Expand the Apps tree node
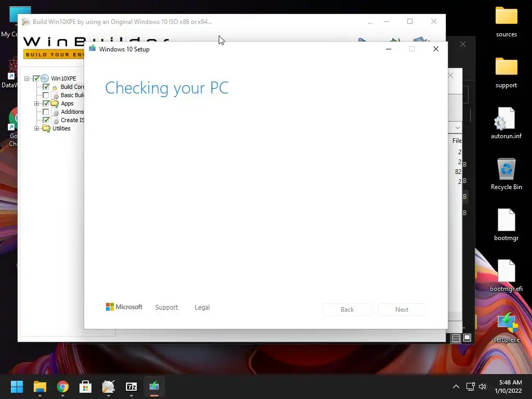Viewport: 532px width, 399px height. coord(37,103)
